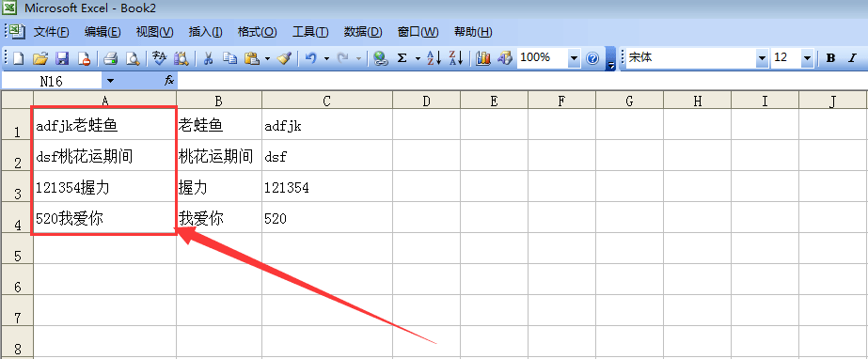
Task: Open the Research tool icon
Action: coord(181,58)
